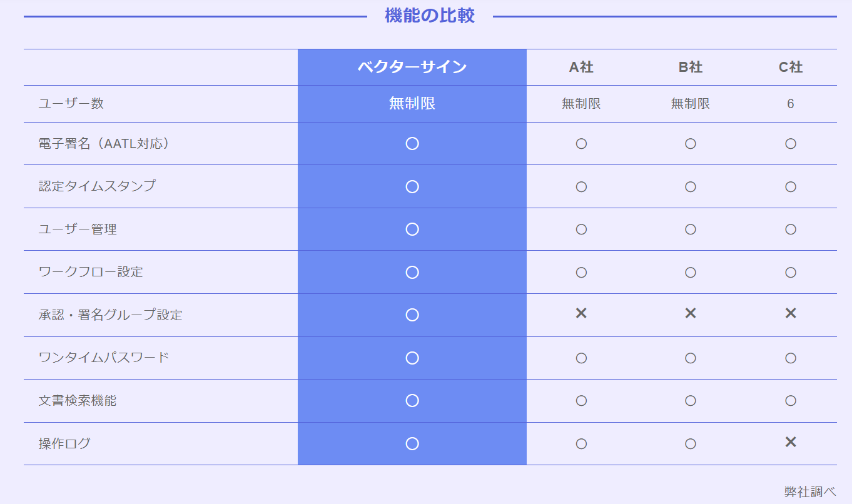
Task: Click A社 cross mark for 承認・署名グループ設定
Action: coord(581,313)
